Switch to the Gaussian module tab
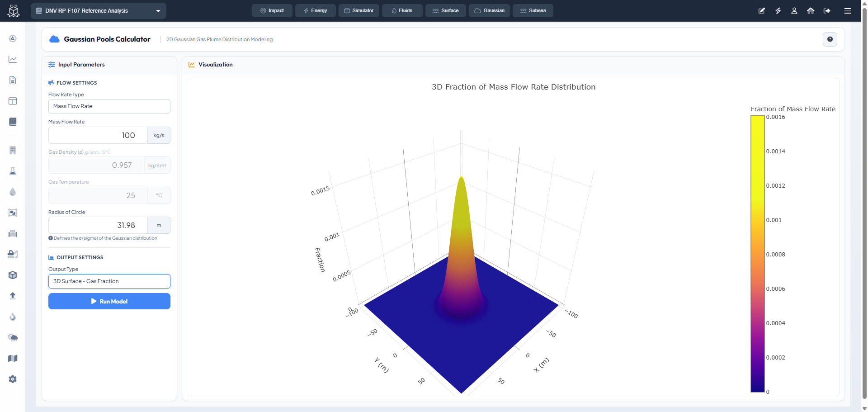The height and width of the screenshot is (412, 868). pos(489,10)
